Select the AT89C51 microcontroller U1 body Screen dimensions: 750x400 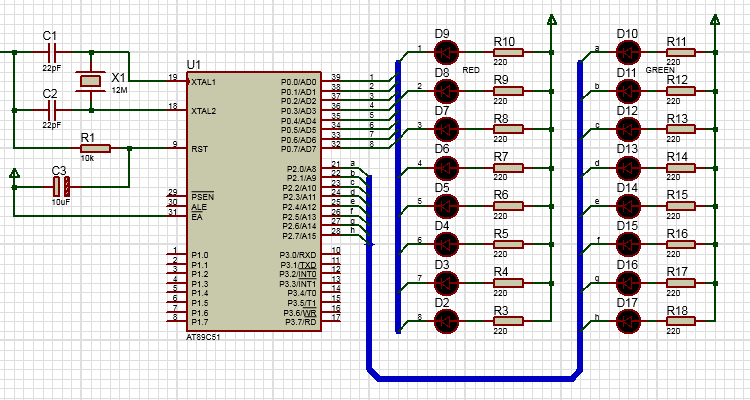point(254,201)
